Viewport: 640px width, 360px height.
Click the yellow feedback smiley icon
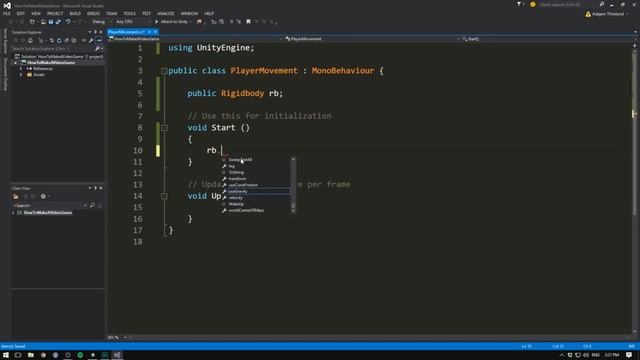click(533, 4)
